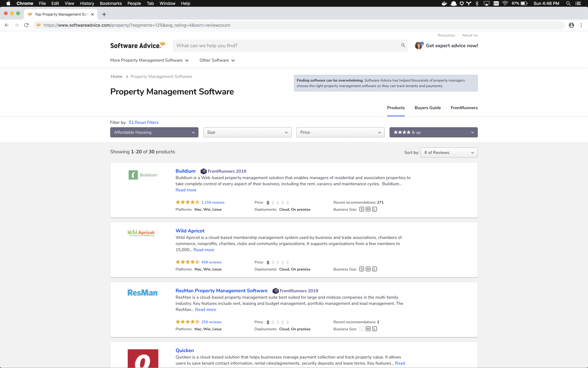Click the Wild Apricot logo thumbnail

click(x=143, y=233)
